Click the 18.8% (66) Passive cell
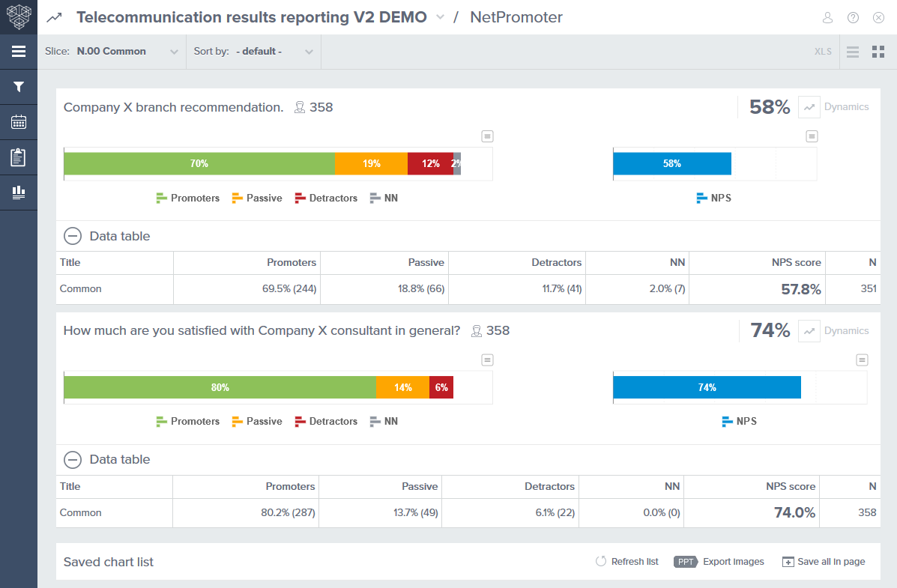Viewport: 897px width, 588px height. pyautogui.click(x=384, y=289)
